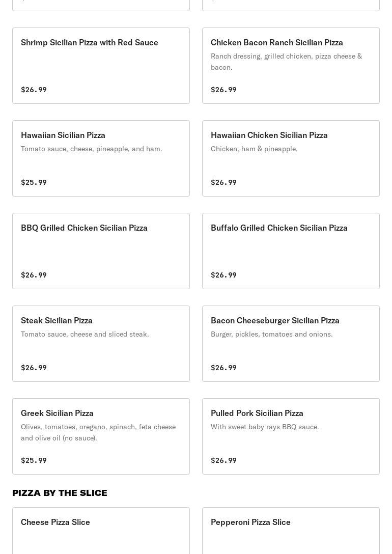The image size is (392, 554).
Task: Click the Greek pizza ingredients description
Action: click(x=98, y=432)
